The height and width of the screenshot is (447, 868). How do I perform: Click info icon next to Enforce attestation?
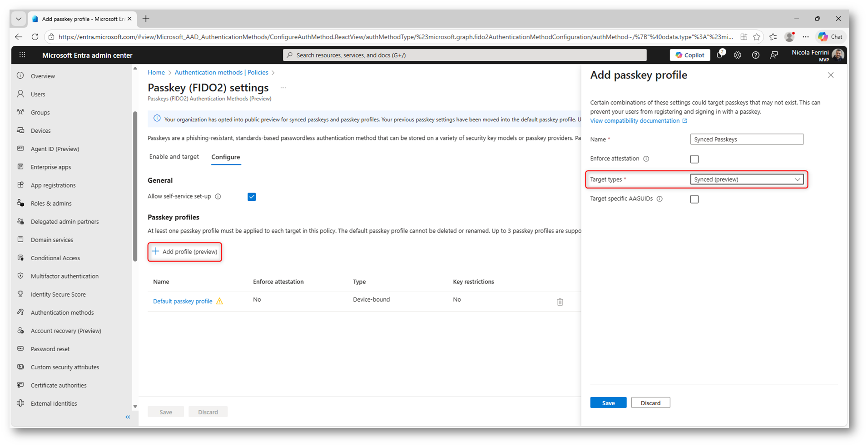pos(646,159)
